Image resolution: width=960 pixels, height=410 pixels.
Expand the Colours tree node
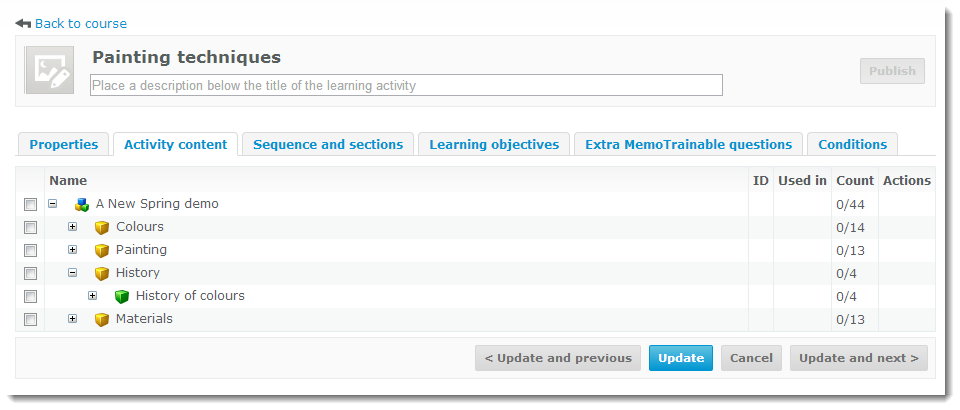72,227
